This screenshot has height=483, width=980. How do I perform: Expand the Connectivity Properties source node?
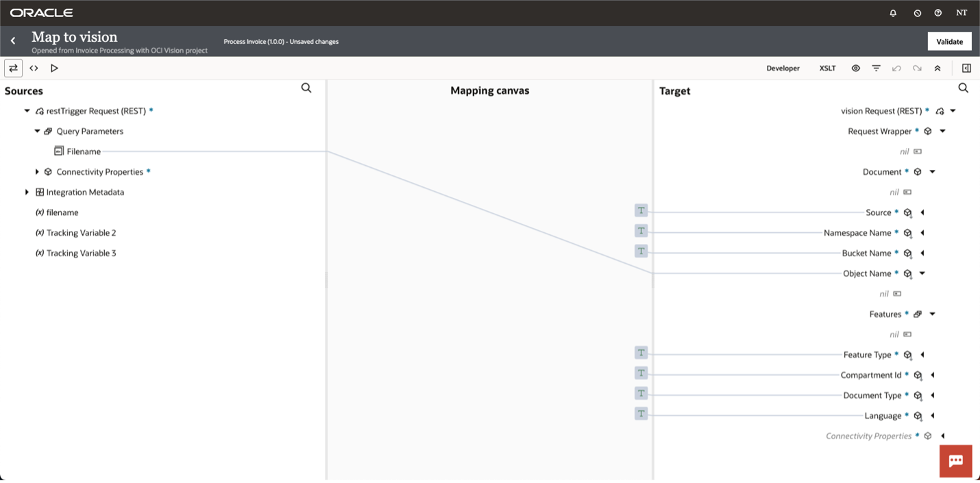coord(38,171)
